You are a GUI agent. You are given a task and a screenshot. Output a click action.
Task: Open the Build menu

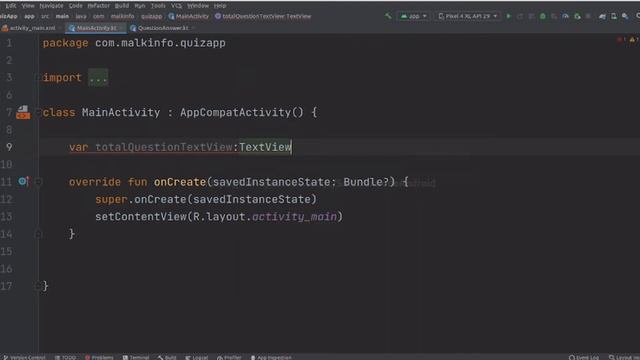[122, 6]
